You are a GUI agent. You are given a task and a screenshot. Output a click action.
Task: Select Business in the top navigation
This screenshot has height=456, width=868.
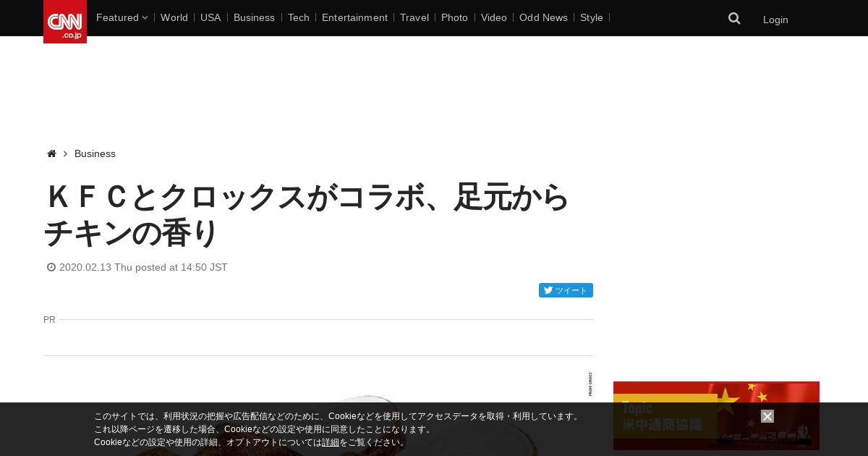coord(254,17)
